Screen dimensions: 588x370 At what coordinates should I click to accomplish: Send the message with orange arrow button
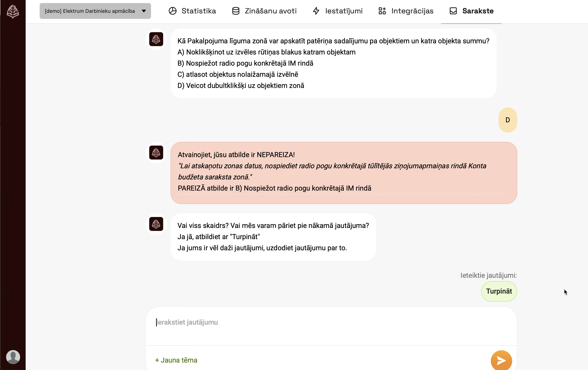coord(501,361)
